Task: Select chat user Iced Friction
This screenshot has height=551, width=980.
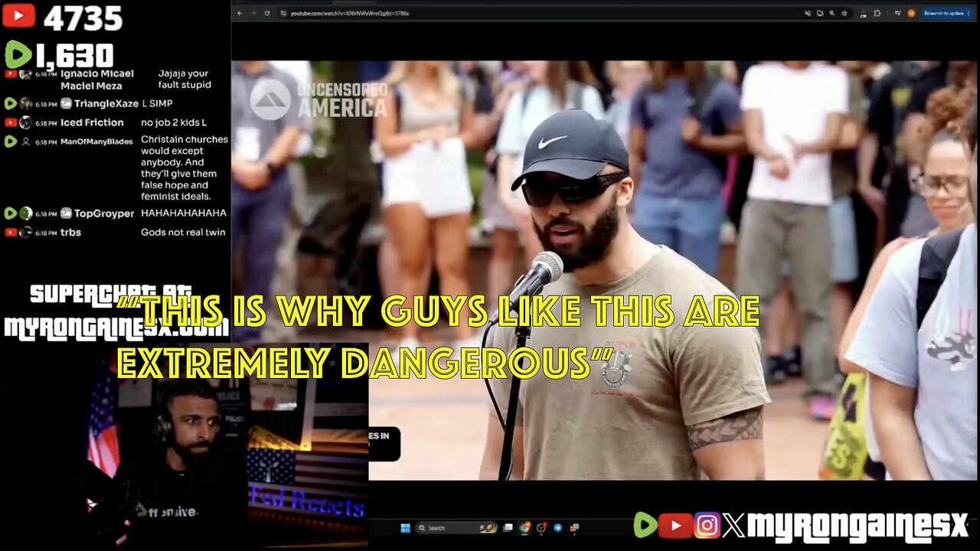Action: (92, 122)
